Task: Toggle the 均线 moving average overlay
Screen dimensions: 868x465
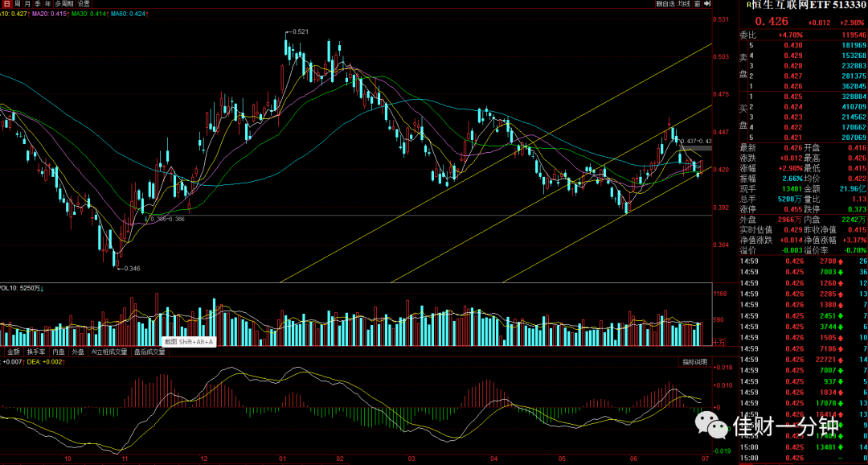Action: point(684,3)
